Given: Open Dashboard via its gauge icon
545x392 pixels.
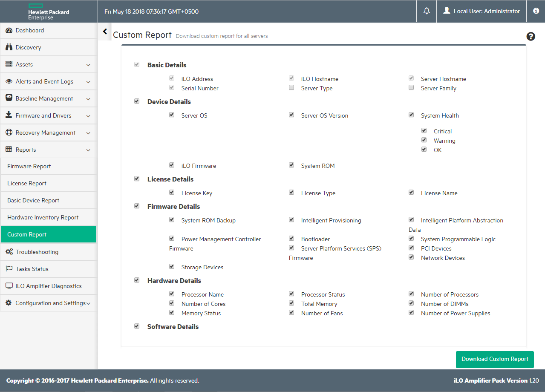Looking at the screenshot, I should tap(9, 30).
